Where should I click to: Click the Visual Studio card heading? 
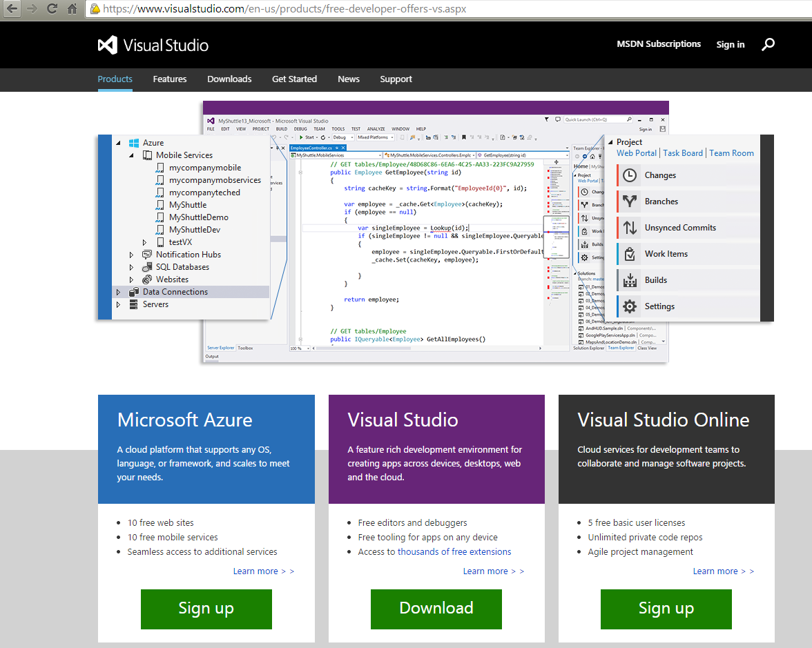(x=403, y=420)
